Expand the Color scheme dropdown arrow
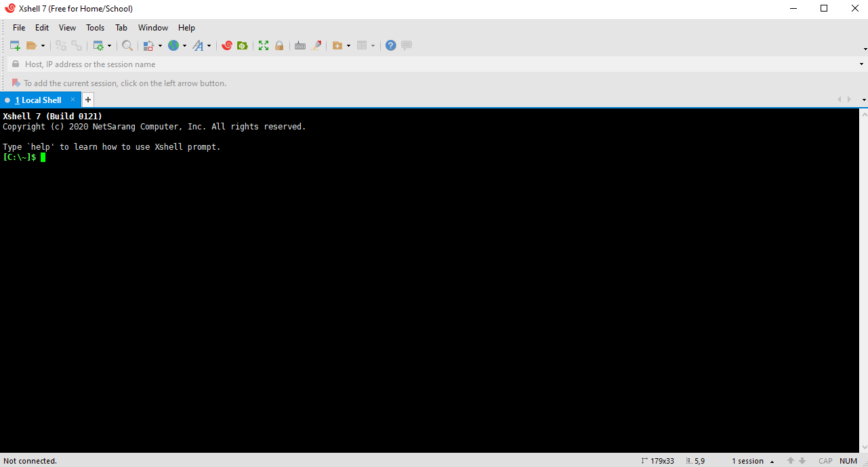 pos(160,45)
